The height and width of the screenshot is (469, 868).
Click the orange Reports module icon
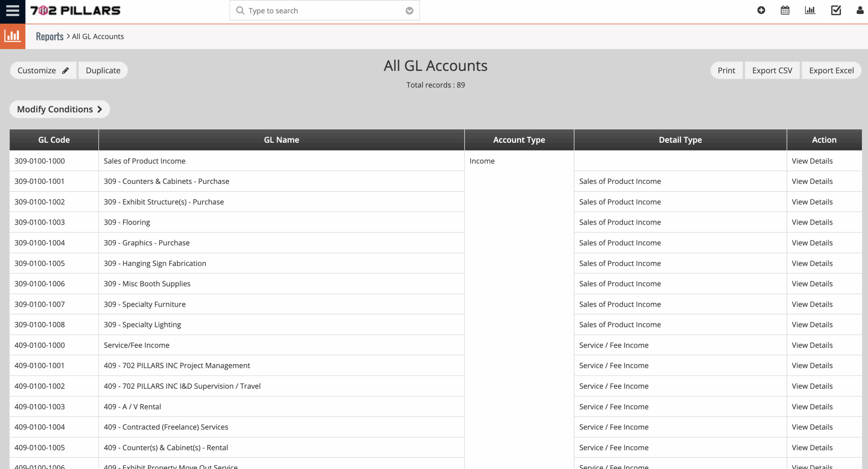pos(13,36)
